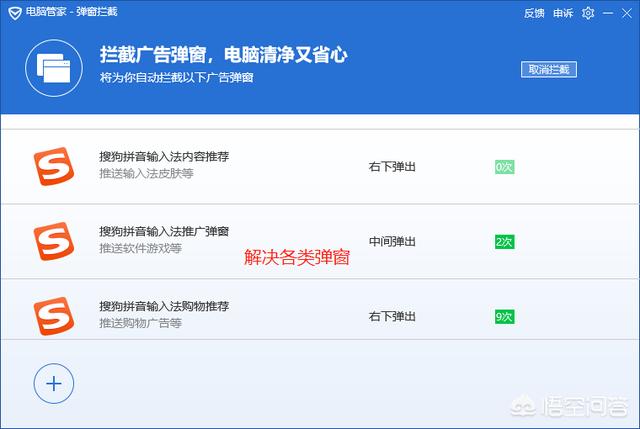Close the 弹窗拦截 window
Viewport: 640px width, 429px height.
tap(627, 13)
